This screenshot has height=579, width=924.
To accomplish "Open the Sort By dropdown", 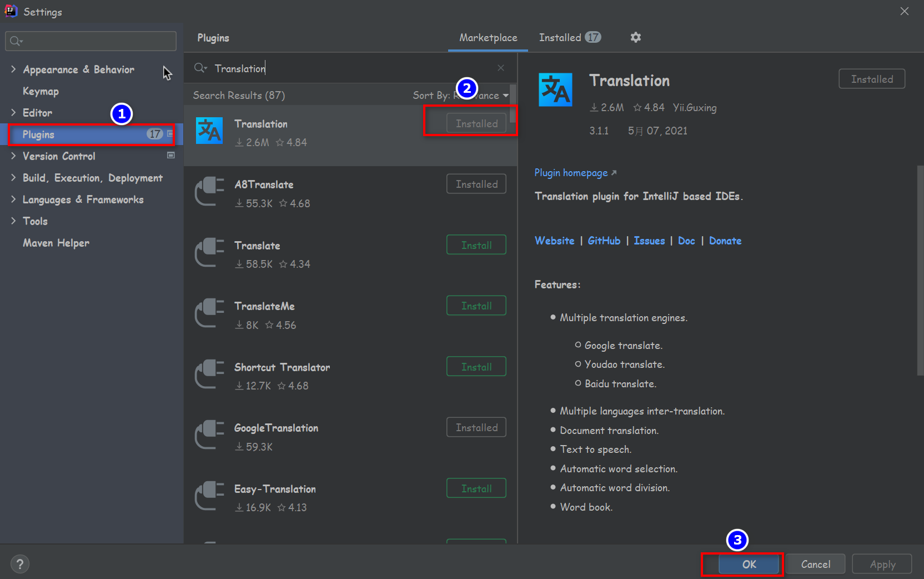I will pyautogui.click(x=461, y=96).
